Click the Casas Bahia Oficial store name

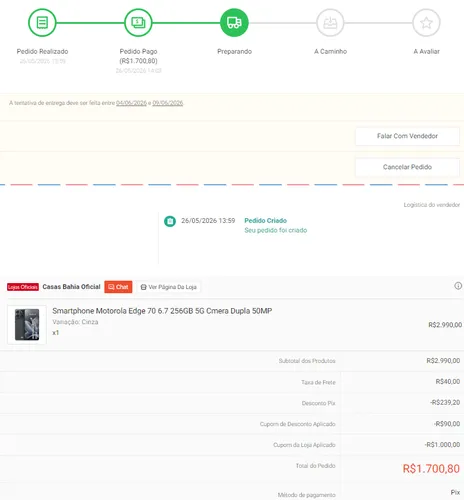(x=71, y=287)
